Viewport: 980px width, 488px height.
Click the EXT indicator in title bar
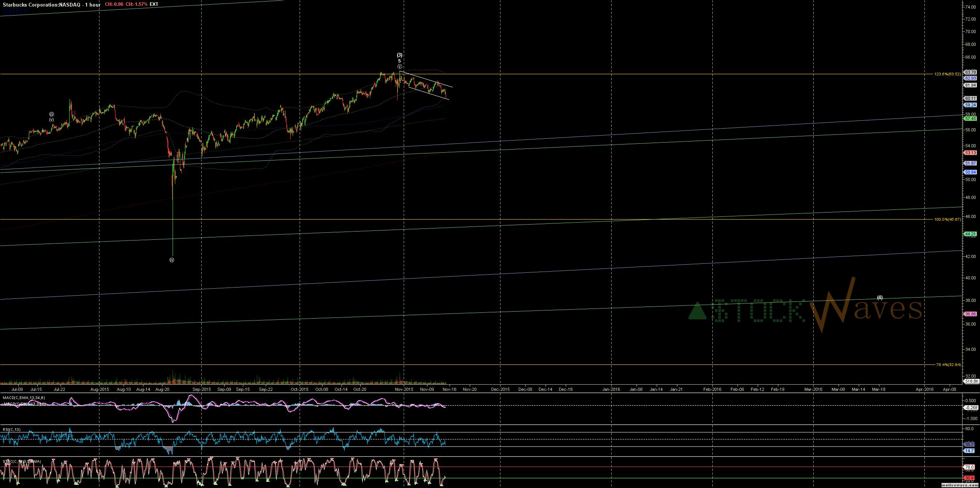[154, 4]
